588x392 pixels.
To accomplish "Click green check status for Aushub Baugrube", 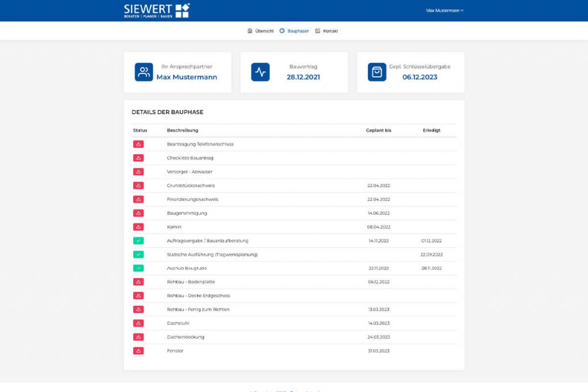I will 138,269.
